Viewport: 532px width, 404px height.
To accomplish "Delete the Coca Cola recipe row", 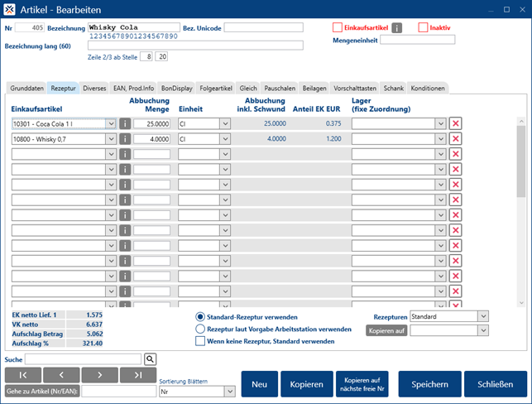I will (x=455, y=123).
